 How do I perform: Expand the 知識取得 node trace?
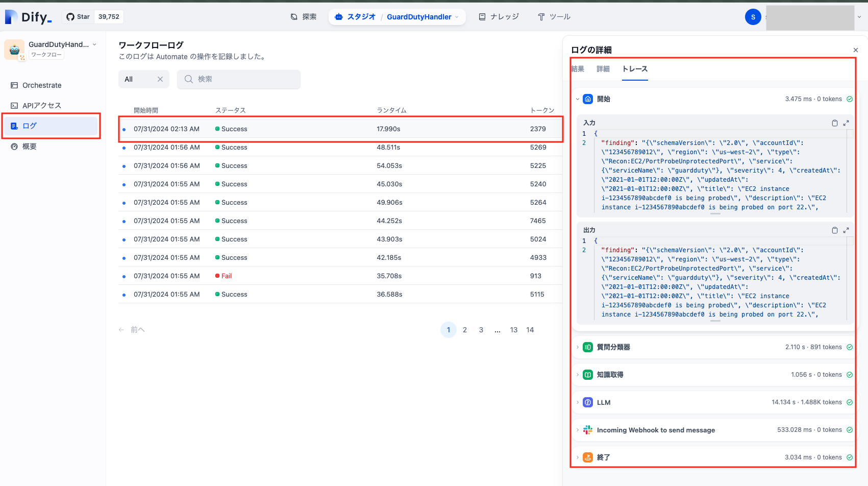click(578, 375)
